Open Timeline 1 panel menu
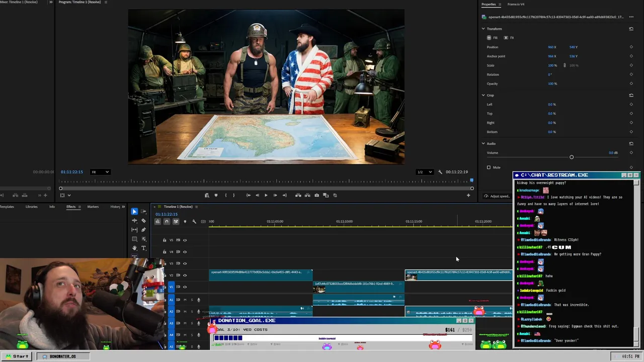 197,207
